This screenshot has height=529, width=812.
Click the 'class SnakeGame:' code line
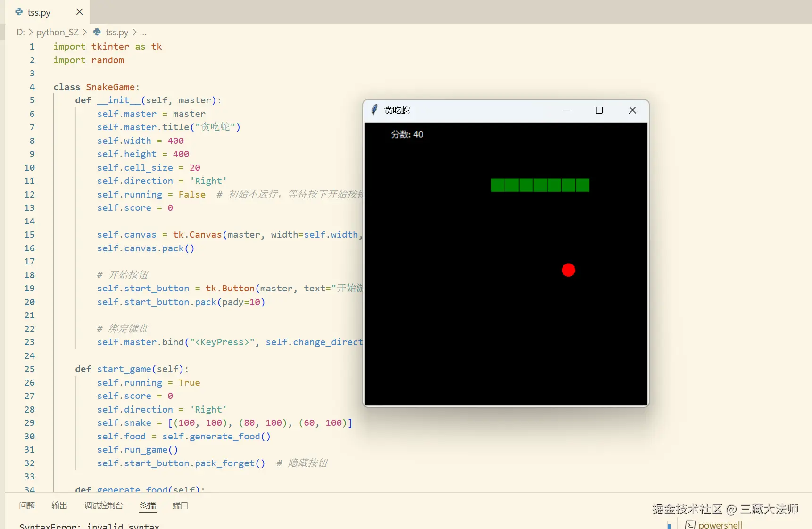point(97,87)
